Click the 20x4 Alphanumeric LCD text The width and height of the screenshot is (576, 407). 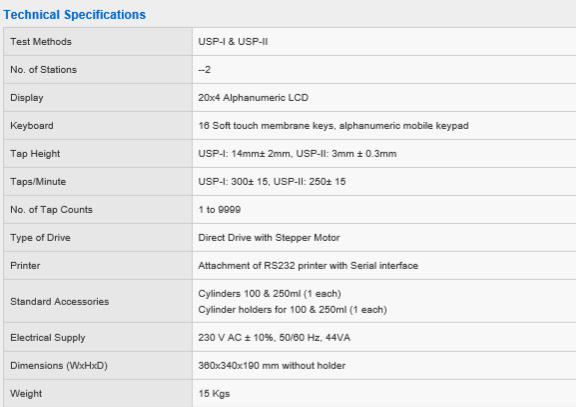click(253, 98)
